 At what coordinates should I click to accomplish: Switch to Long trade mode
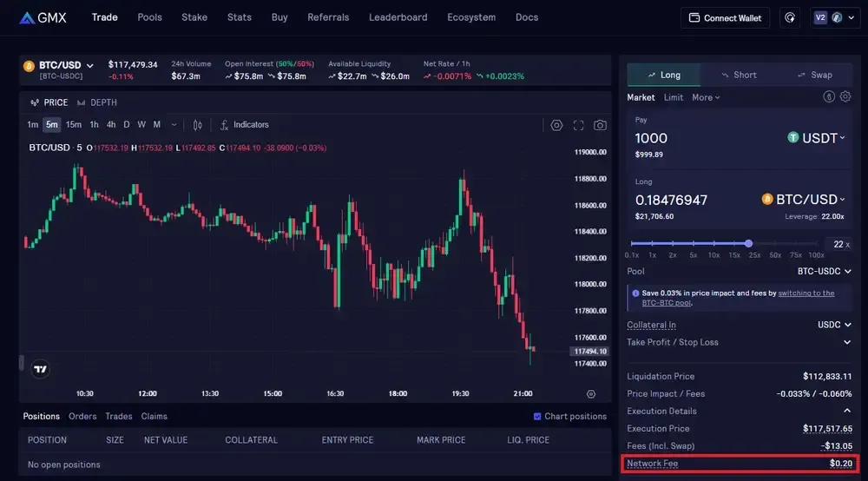pos(664,76)
